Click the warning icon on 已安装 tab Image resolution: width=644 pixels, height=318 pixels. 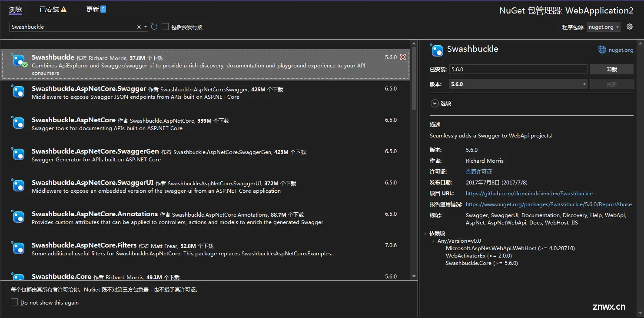coord(64,9)
